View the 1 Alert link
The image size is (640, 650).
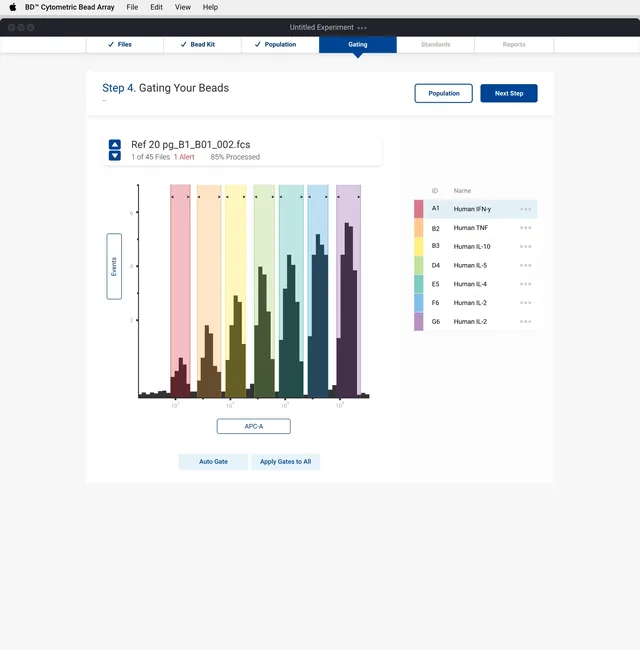(184, 157)
